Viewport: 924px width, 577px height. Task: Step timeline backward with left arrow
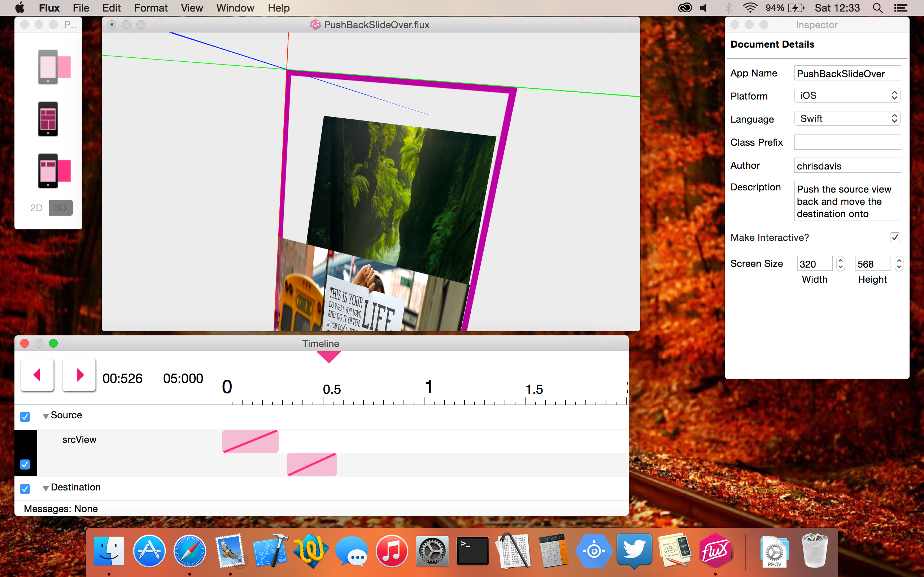37,375
